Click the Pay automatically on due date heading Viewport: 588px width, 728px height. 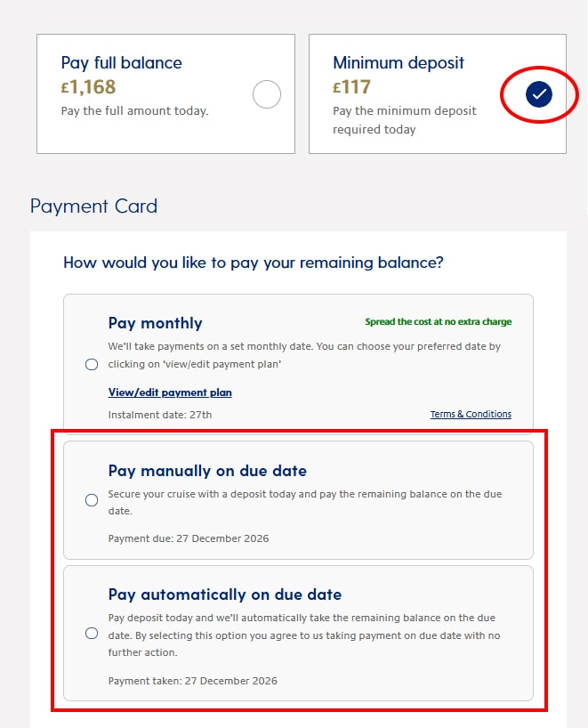click(x=225, y=595)
